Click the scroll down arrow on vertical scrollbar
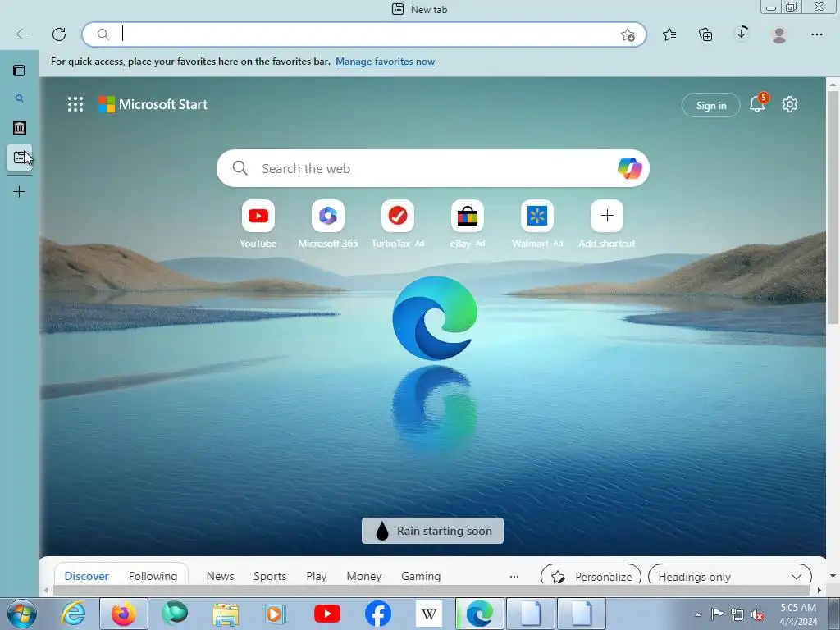The width and height of the screenshot is (840, 630). click(833, 576)
